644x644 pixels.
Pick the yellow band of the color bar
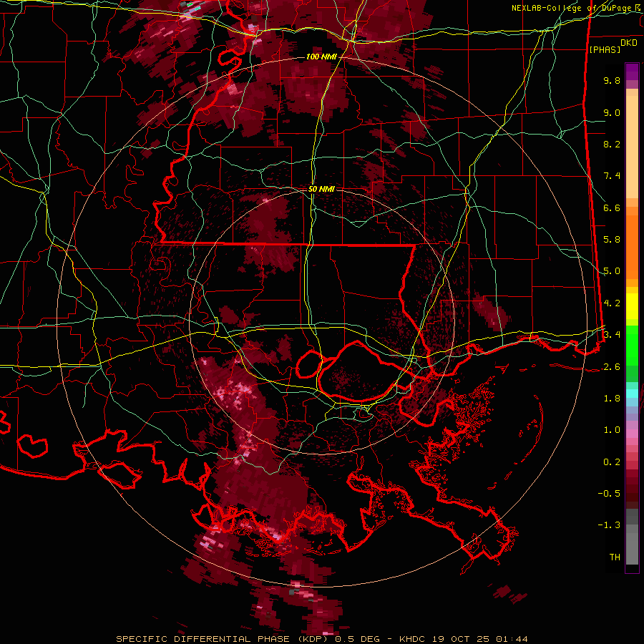tap(632, 306)
